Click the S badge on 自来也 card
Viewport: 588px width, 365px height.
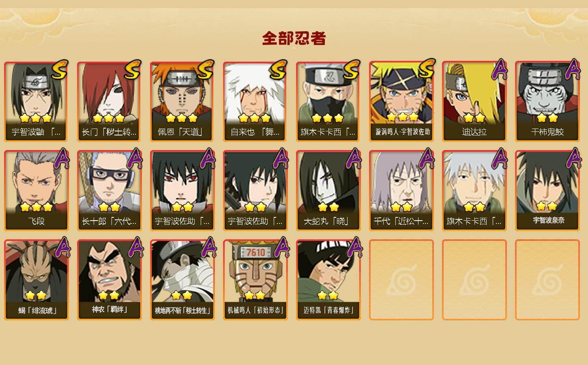279,69
